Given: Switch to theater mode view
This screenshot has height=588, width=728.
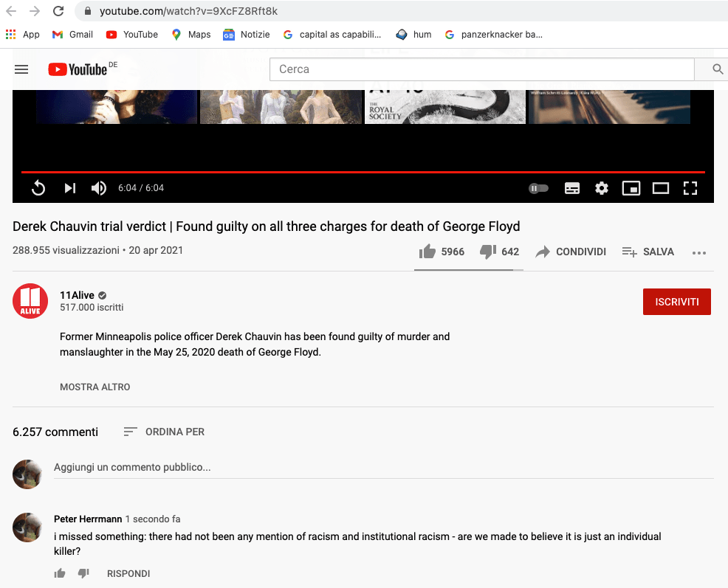Looking at the screenshot, I should point(661,188).
